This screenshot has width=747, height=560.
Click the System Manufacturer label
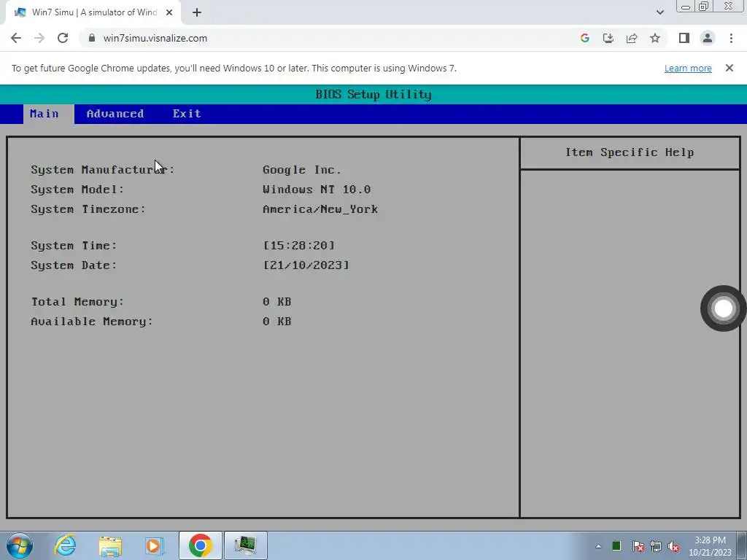[103, 170]
